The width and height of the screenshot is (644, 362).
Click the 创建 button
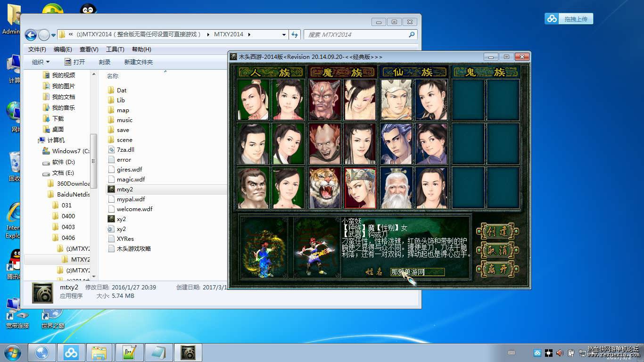point(497,231)
